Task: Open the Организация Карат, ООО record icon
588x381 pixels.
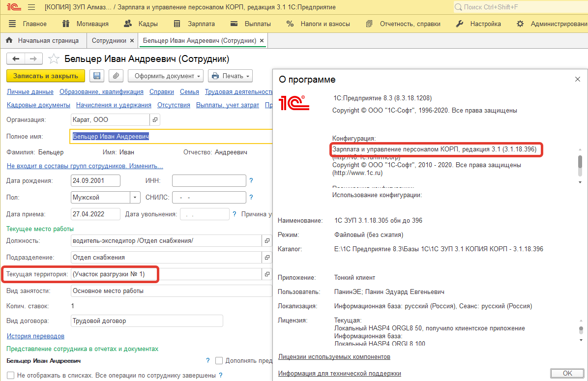Action: (x=155, y=119)
